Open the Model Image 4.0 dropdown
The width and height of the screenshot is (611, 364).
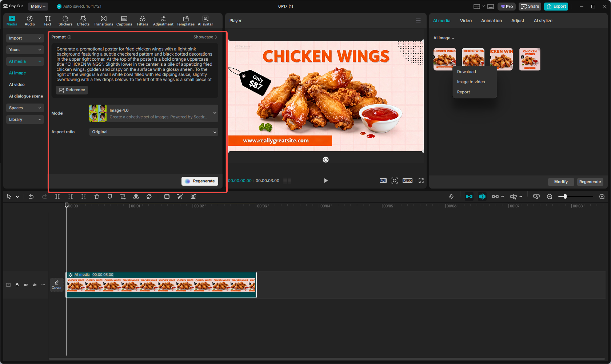[x=153, y=113]
